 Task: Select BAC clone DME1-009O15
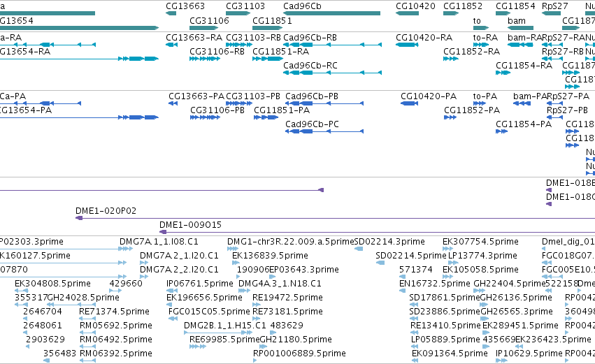[x=377, y=232]
